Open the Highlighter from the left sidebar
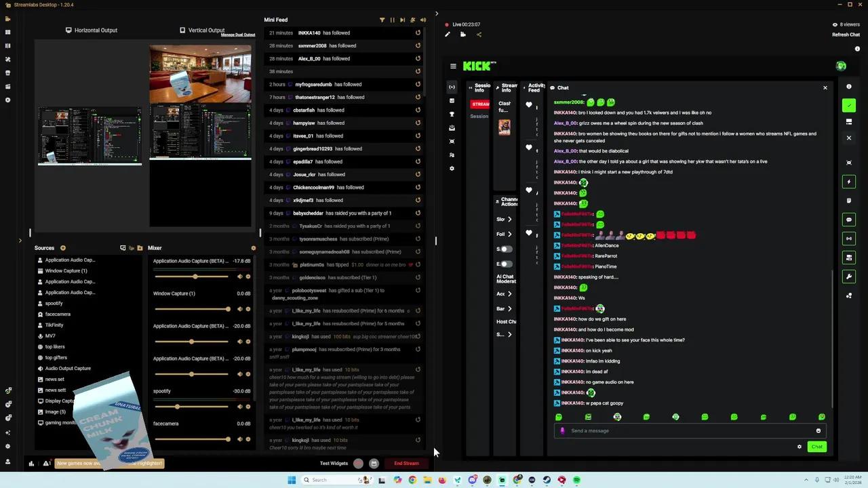868x488 pixels. [x=7, y=86]
